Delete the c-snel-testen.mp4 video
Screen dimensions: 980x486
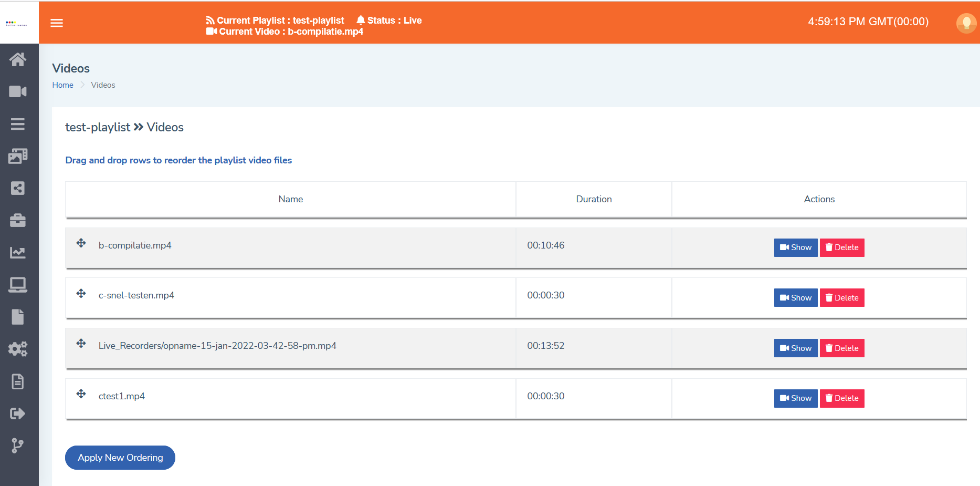tap(841, 298)
